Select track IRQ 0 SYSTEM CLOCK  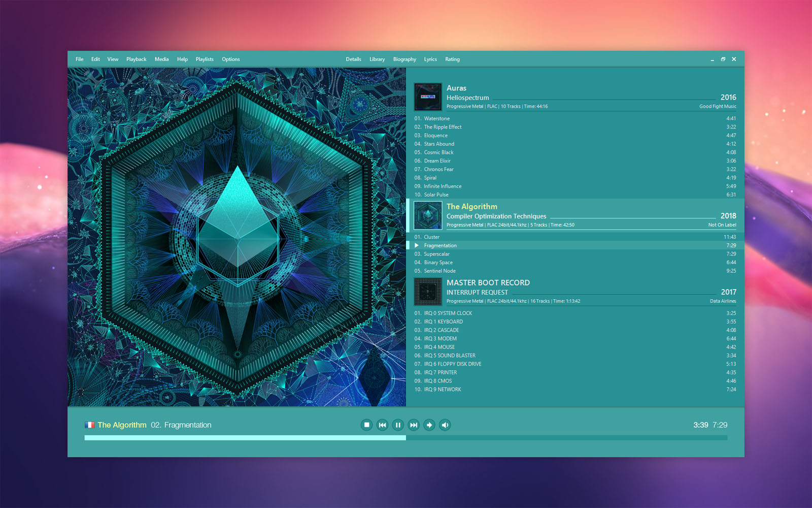(x=575, y=313)
